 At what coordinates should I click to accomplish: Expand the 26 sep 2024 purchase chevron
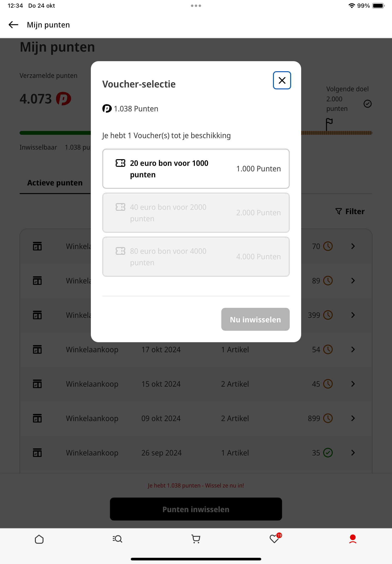[x=353, y=453]
